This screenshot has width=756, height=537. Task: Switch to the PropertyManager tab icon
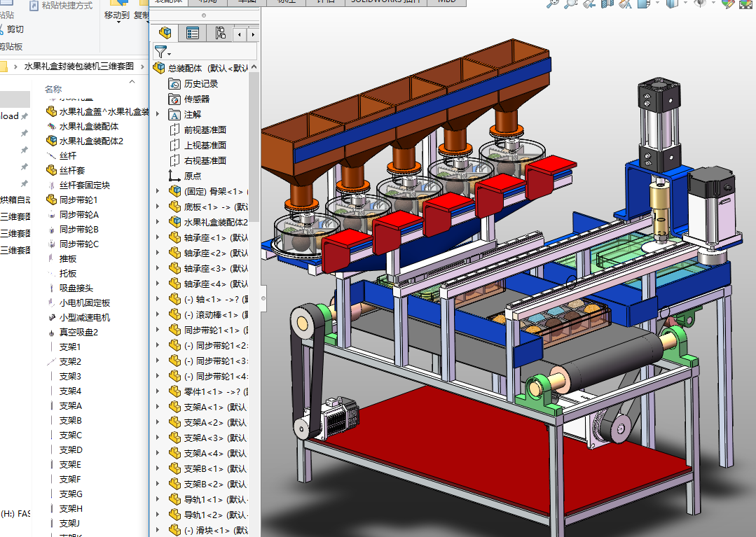(193, 33)
